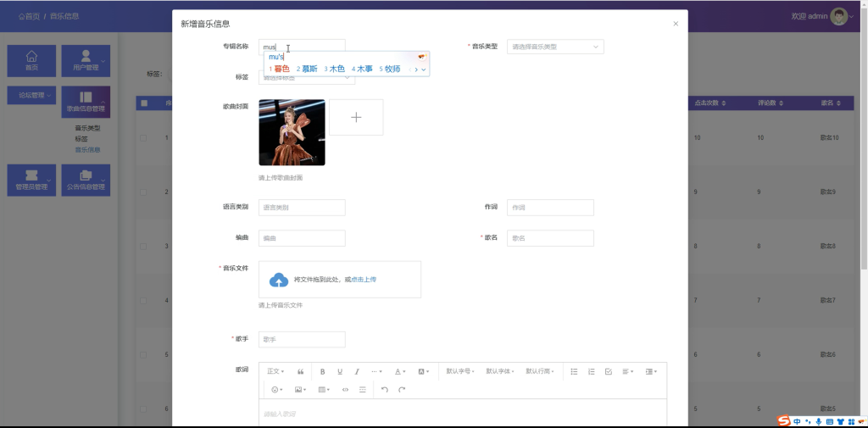
Task: Insert a divider line in the lyrics editor
Action: [x=363, y=390]
